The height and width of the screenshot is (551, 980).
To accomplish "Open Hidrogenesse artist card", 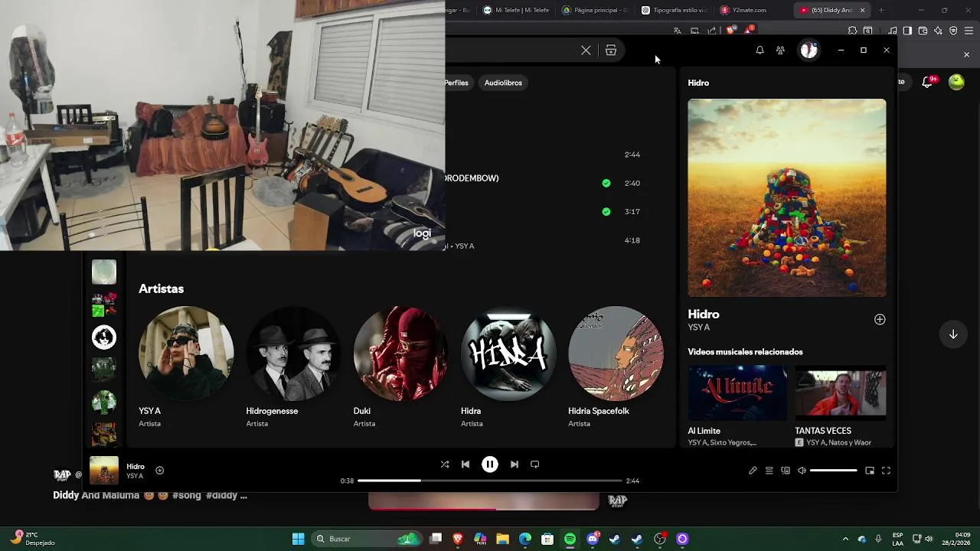I will [x=293, y=367].
